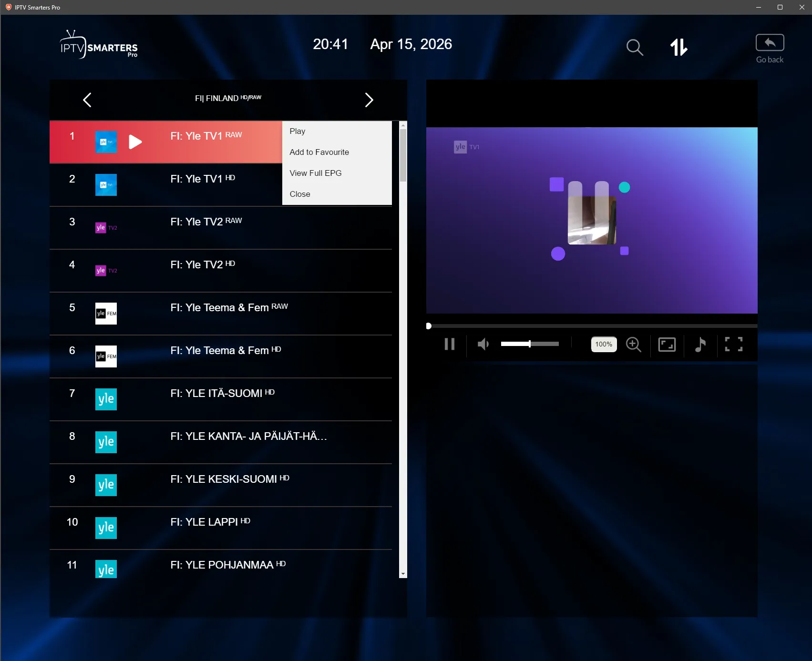Click Yle TV2 logo in row 4
Viewport: 812px width, 661px height.
point(106,271)
